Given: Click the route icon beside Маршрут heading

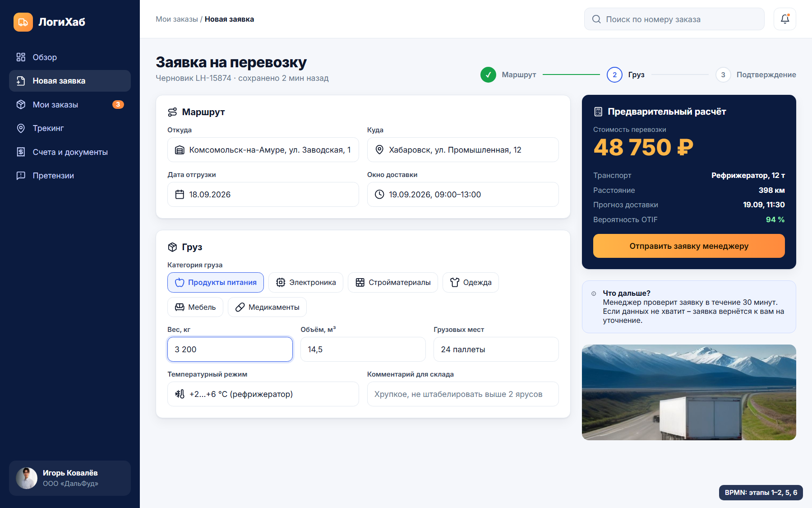Looking at the screenshot, I should (x=172, y=112).
